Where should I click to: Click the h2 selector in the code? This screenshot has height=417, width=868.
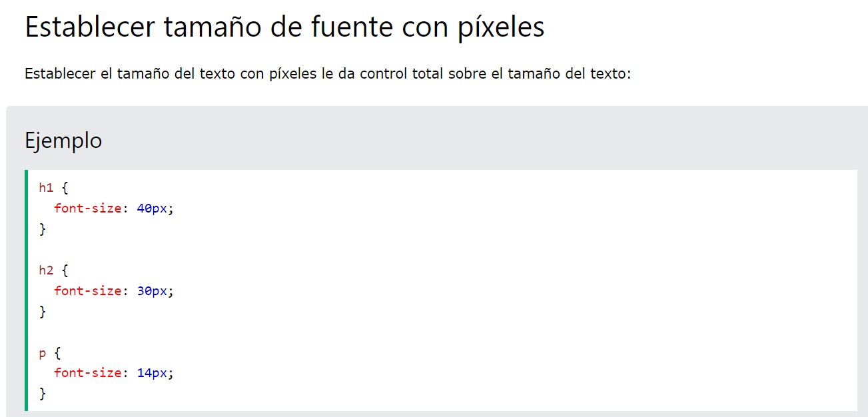(x=46, y=270)
